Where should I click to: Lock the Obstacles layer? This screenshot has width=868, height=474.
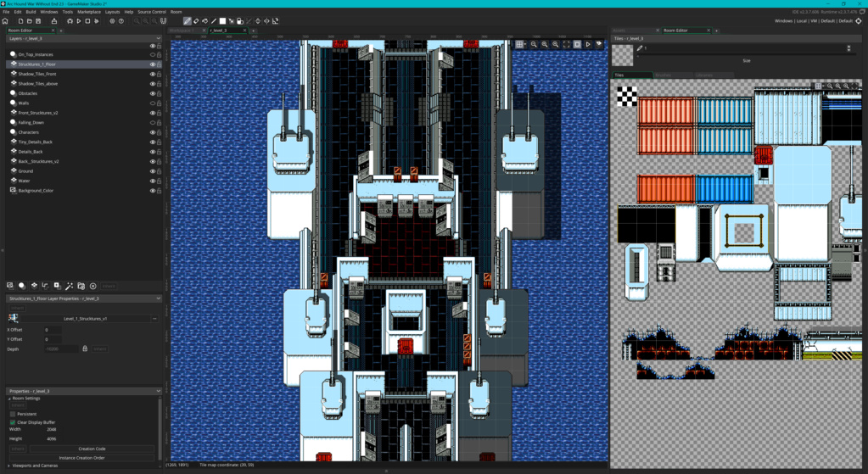pyautogui.click(x=159, y=93)
